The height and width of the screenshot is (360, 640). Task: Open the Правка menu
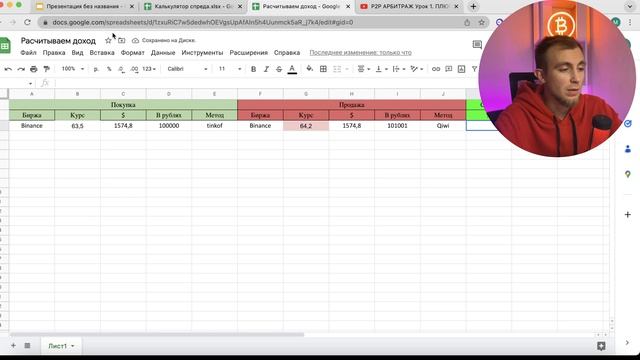click(x=54, y=53)
